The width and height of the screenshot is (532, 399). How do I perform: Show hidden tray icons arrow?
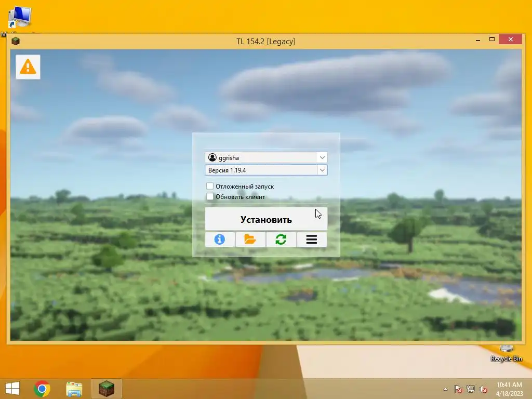pos(445,389)
